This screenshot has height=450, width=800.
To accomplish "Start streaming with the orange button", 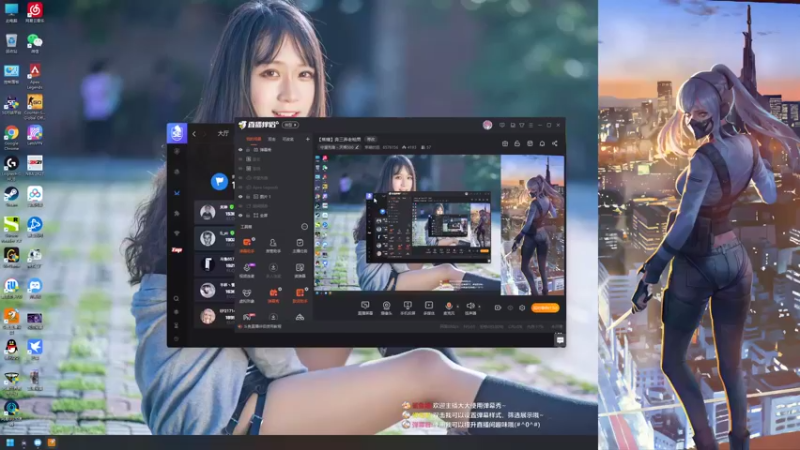I will pos(545,308).
